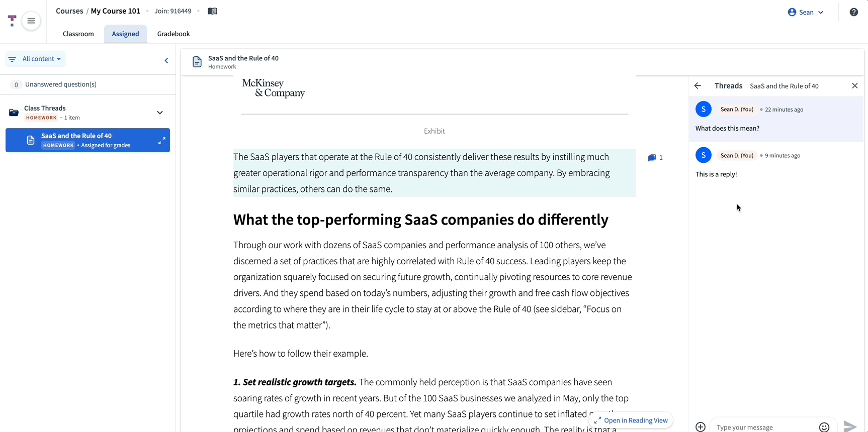Collapse the left content sidebar
This screenshot has height=432, width=868.
tap(166, 61)
